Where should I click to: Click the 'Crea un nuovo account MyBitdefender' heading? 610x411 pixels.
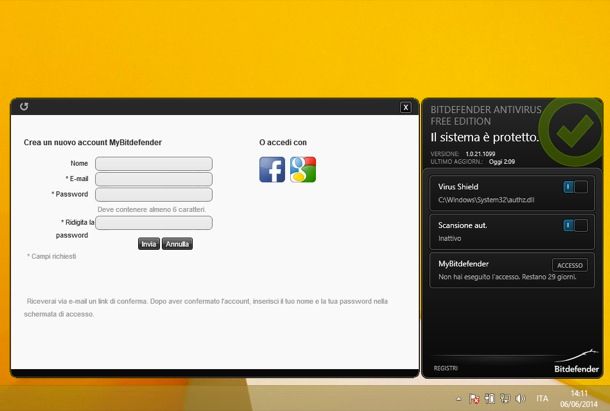point(93,142)
